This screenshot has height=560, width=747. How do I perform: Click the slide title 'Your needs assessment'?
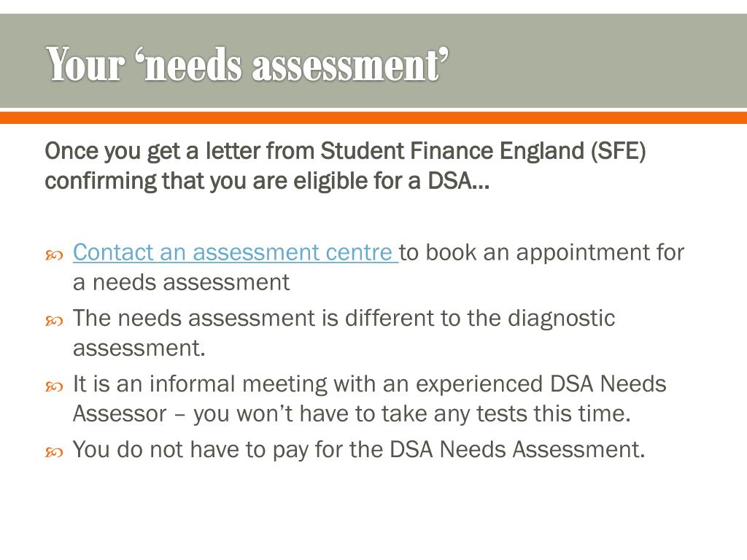click(x=248, y=65)
